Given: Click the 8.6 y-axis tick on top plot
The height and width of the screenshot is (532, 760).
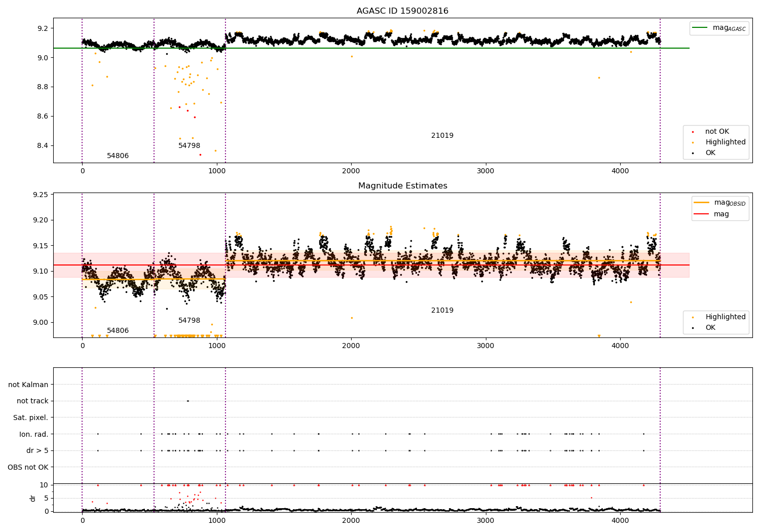Looking at the screenshot, I should (43, 117).
